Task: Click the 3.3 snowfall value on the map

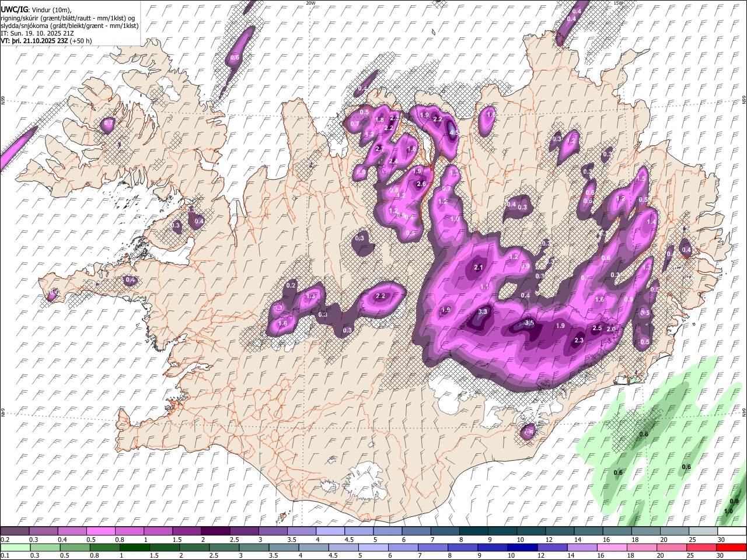Action: point(483,312)
